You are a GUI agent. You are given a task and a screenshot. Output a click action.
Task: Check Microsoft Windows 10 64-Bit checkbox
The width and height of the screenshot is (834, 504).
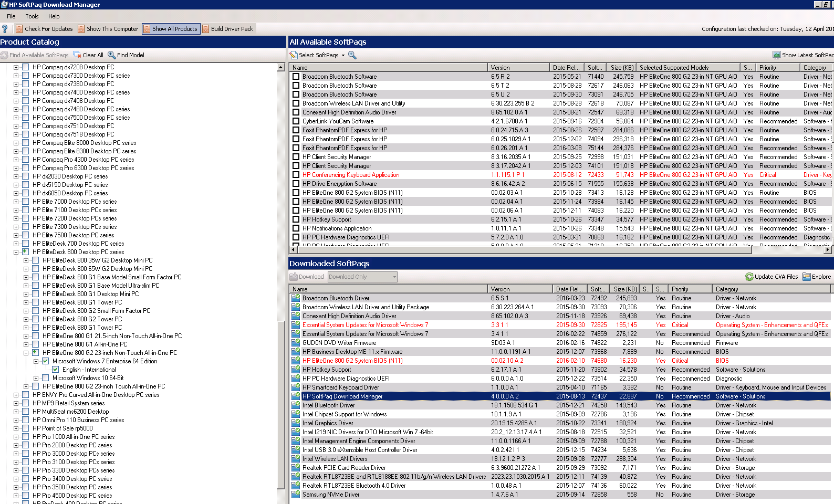point(46,378)
